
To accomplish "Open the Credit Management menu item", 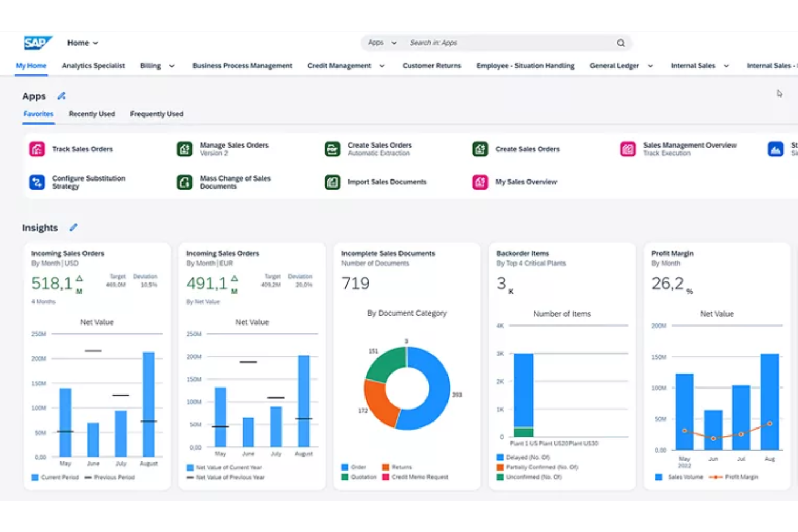I will tap(340, 65).
